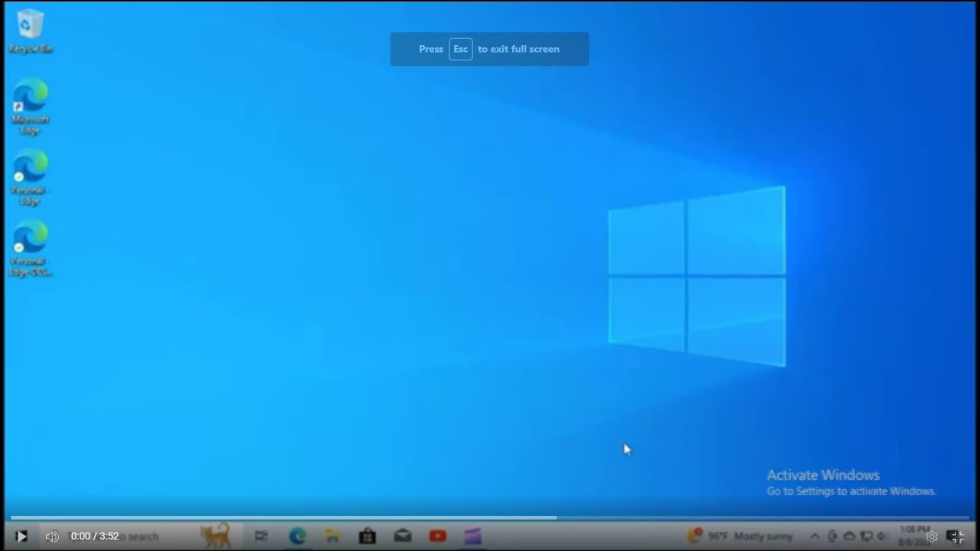Select the Personal - Edge desktop shortcut
980x551 pixels.
point(31,178)
